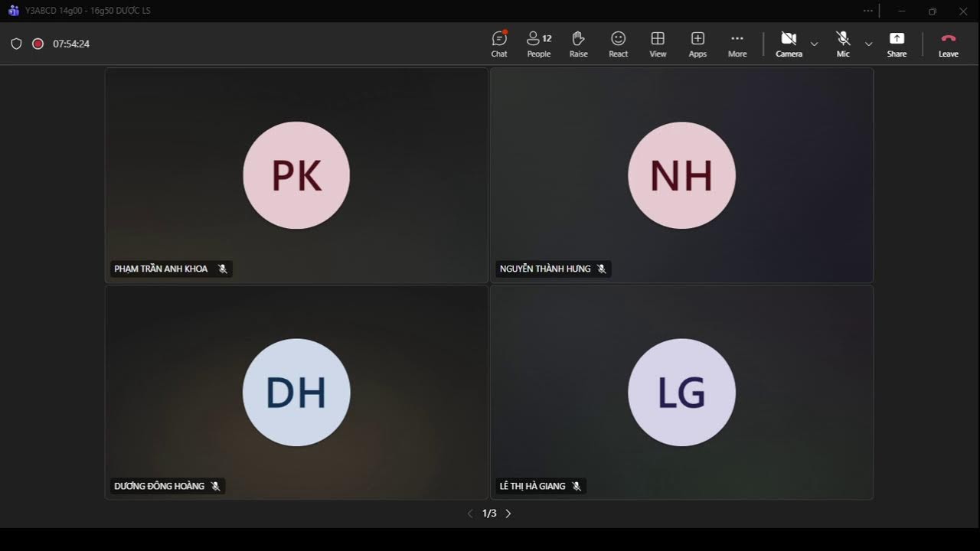
Task: Click muted mic icon beside Lê Thị Hà Giang
Action: [577, 486]
